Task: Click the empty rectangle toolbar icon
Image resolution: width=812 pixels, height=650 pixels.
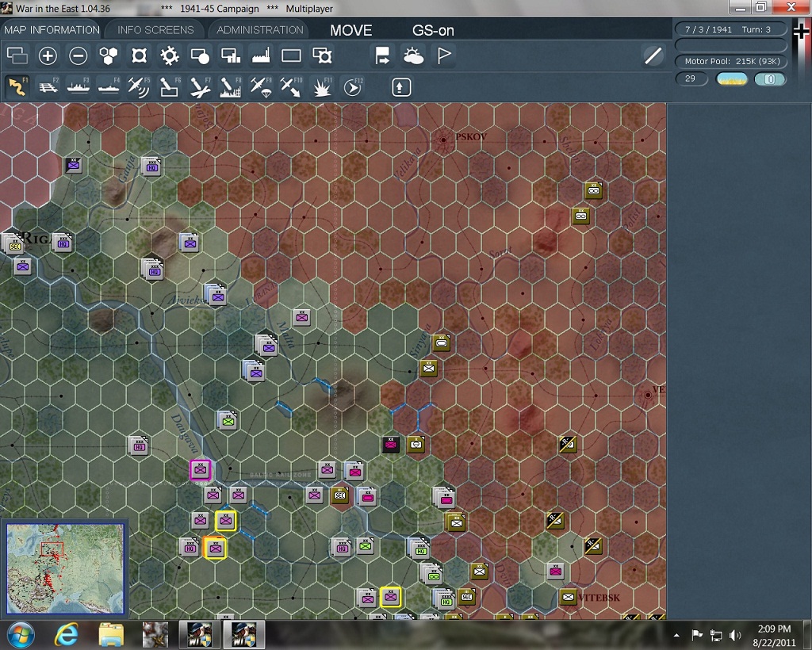Action: pos(291,55)
